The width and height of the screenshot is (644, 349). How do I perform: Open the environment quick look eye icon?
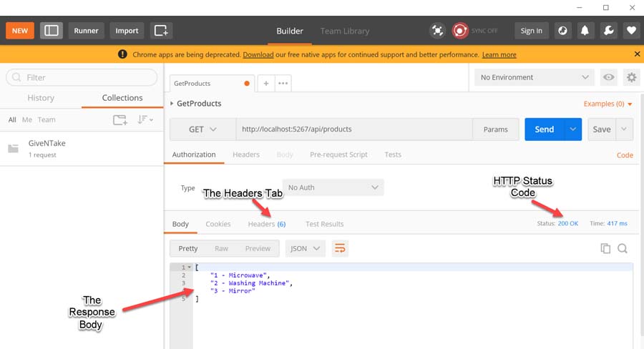[x=609, y=77]
